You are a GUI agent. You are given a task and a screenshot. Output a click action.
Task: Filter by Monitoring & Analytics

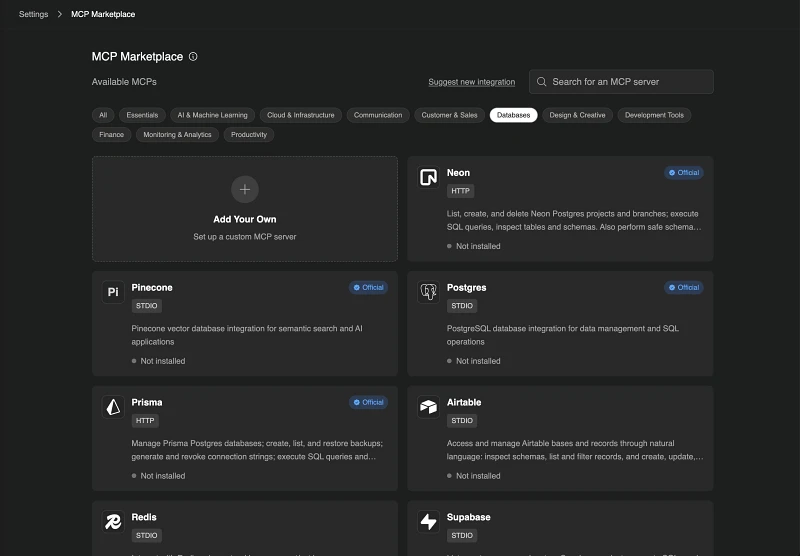(177, 135)
